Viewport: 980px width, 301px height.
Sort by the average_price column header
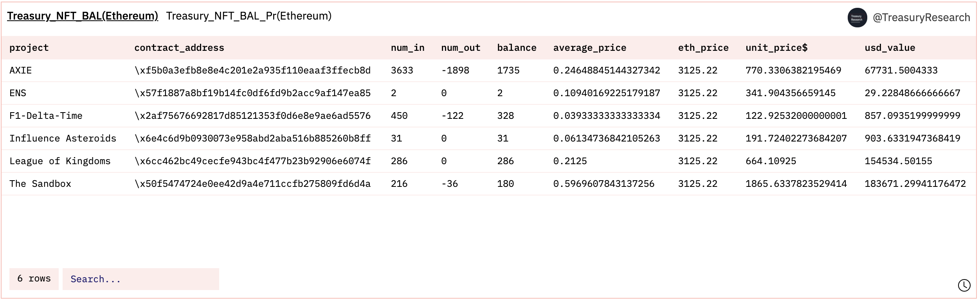[590, 48]
